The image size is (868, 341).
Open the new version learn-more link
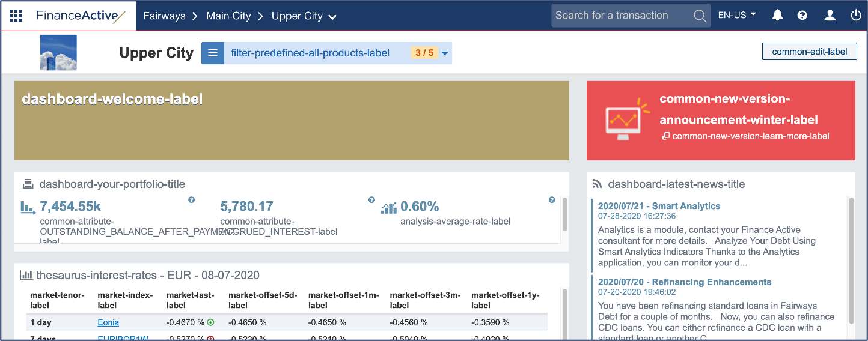tap(750, 136)
